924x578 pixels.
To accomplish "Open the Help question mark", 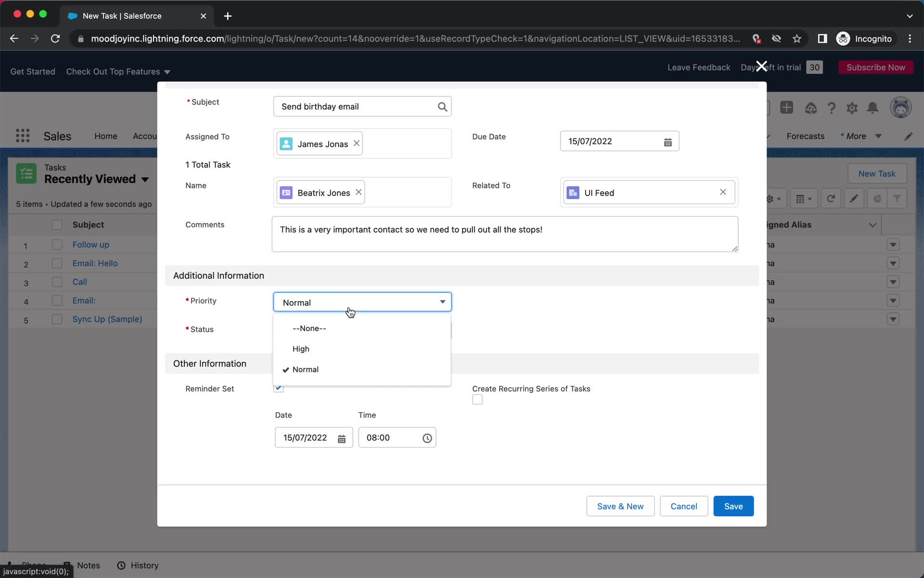I will (x=831, y=108).
